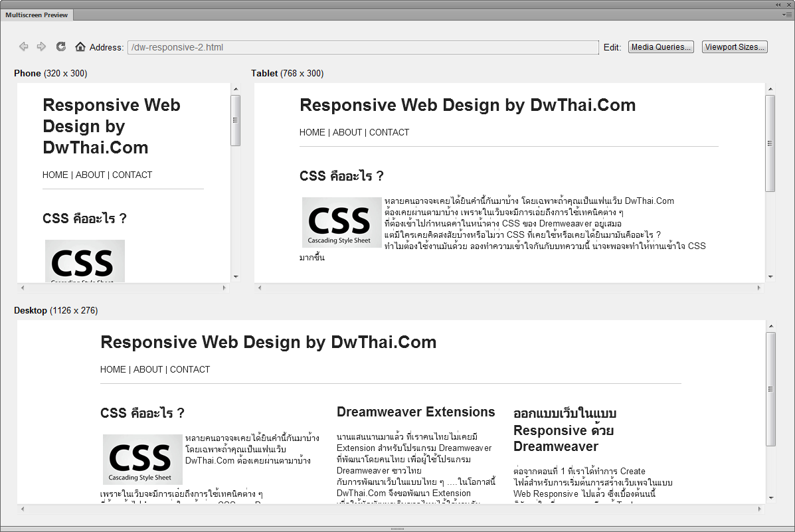Screen dimensions: 795x532
Task: Open the Viewport Sizes dialog
Action: click(x=735, y=46)
